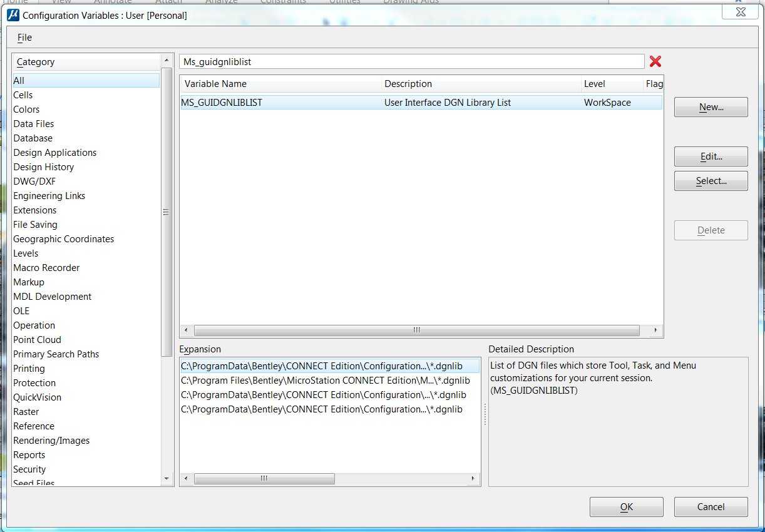Screen dimensions: 765x532
Task: Select the All category
Action: click(x=86, y=81)
